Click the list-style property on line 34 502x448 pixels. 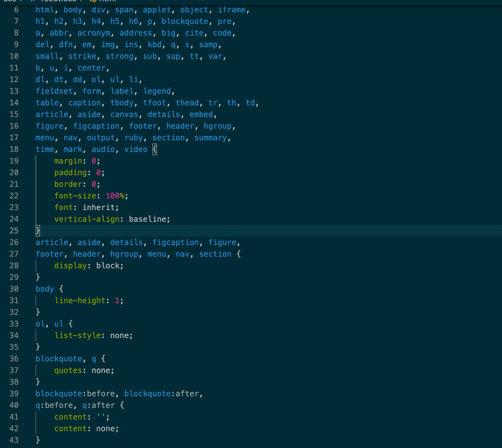coord(78,335)
